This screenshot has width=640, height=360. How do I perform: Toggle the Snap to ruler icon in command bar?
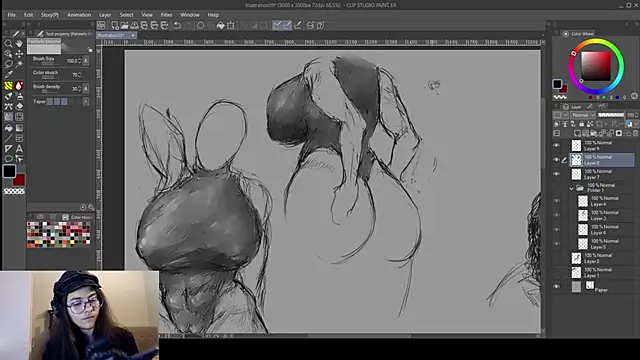[x=277, y=25]
